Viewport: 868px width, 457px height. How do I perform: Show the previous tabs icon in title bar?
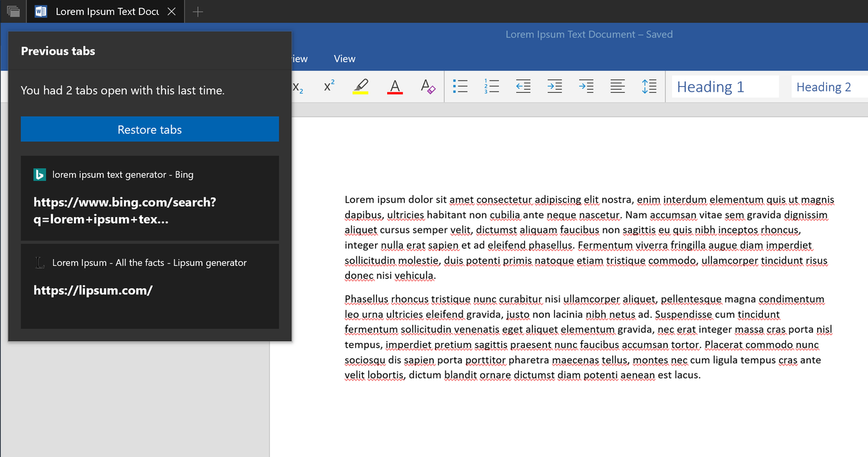(x=14, y=12)
